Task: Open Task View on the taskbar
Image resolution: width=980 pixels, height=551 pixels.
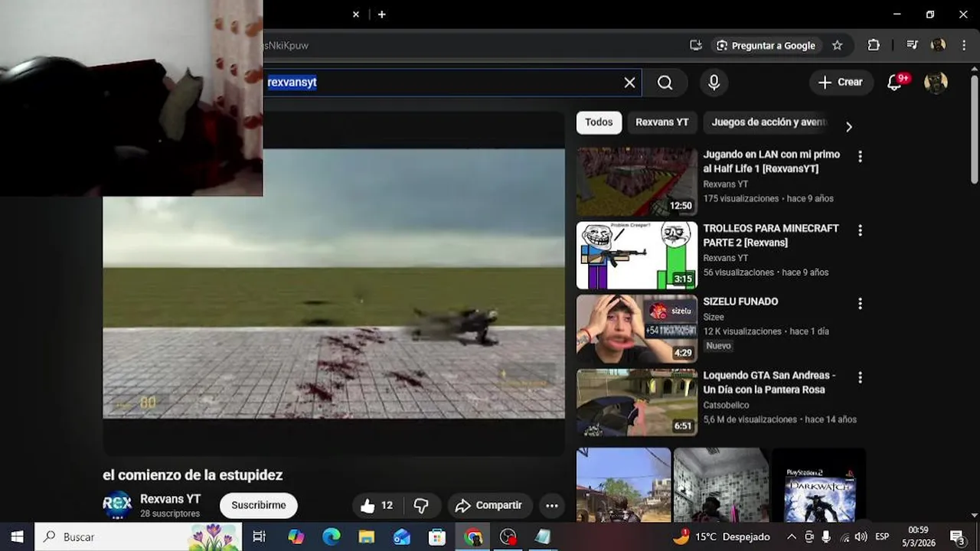Action: pyautogui.click(x=259, y=536)
